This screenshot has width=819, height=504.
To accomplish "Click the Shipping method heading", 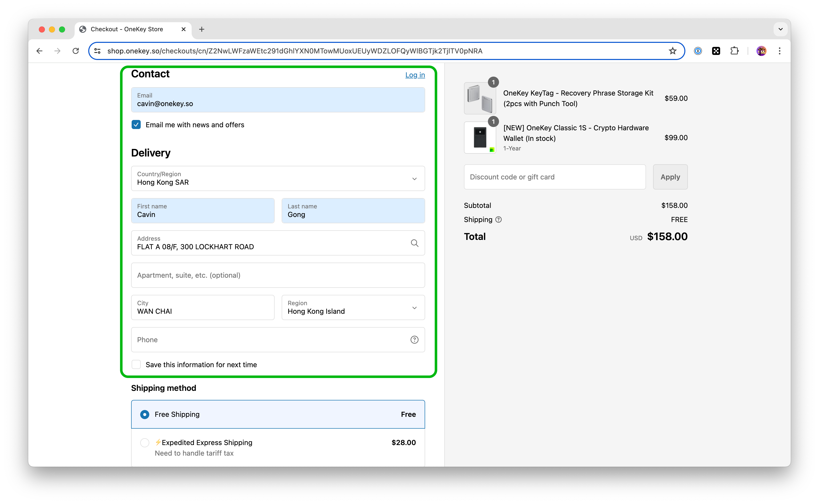I will coord(163,388).
